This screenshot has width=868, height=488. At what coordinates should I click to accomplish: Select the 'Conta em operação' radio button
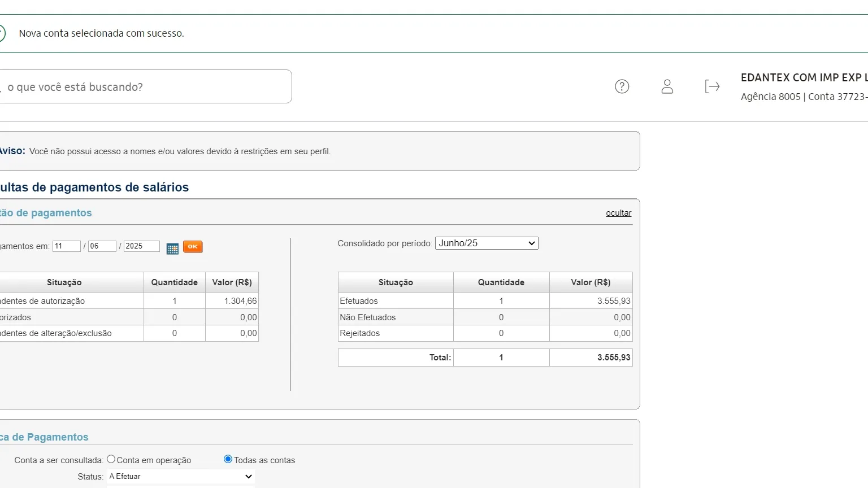(111, 459)
